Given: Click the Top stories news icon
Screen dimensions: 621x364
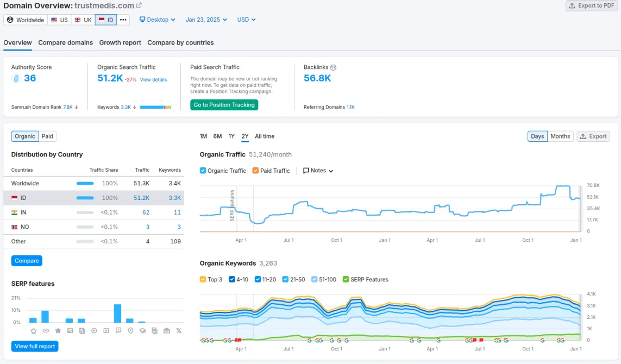Looking at the screenshot, I should 154,331.
